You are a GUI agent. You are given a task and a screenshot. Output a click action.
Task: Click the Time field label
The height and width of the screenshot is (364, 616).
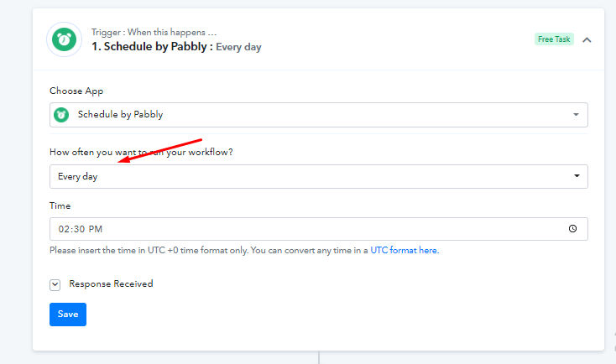pos(60,205)
